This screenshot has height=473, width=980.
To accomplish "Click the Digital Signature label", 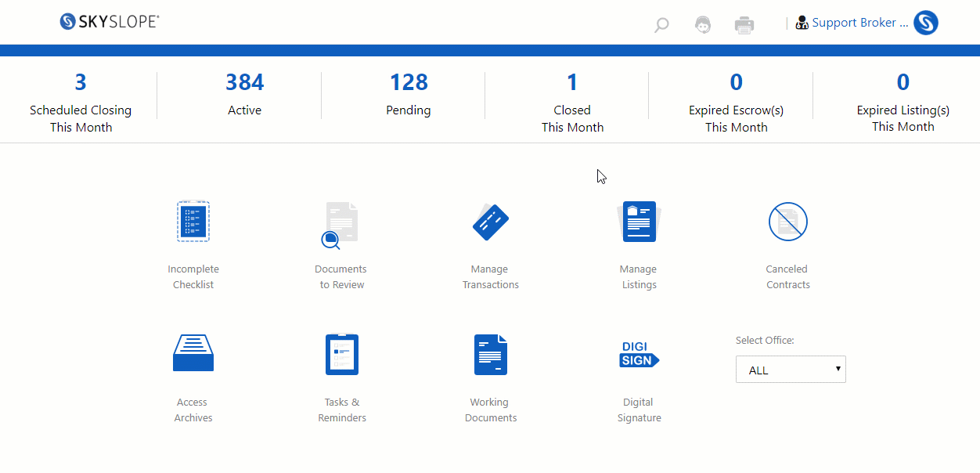I will 639,410.
